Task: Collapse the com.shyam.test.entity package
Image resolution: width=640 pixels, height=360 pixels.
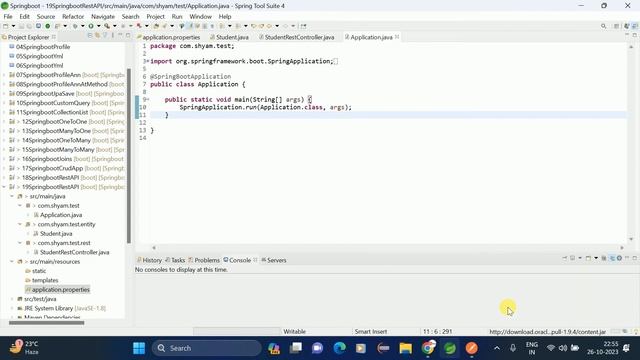Action: [x=20, y=224]
